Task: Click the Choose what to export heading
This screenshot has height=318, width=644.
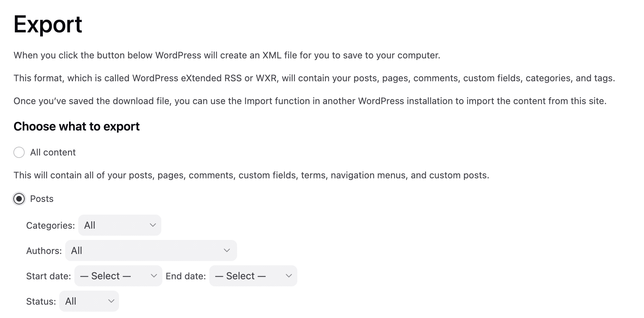Action: tap(76, 126)
